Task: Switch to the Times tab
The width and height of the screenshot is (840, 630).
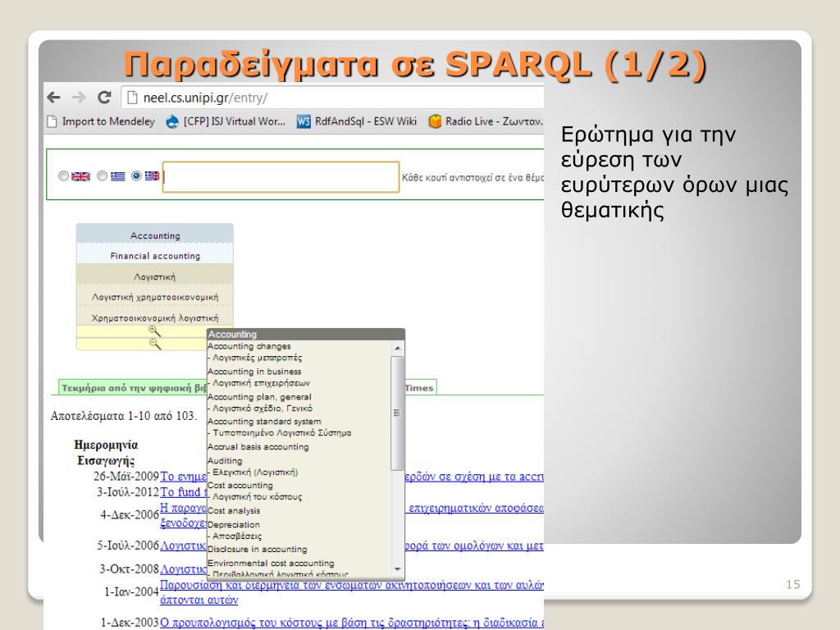Action: [x=420, y=388]
